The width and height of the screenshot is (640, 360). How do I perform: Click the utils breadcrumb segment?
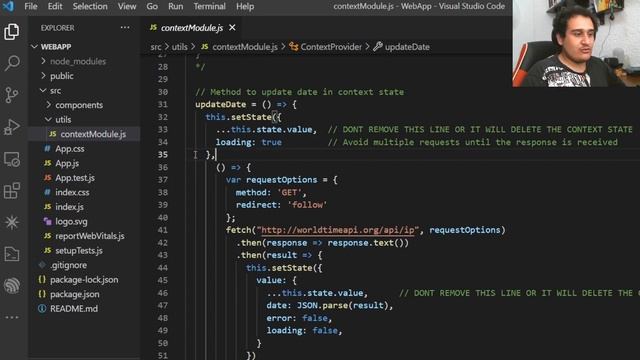179,47
